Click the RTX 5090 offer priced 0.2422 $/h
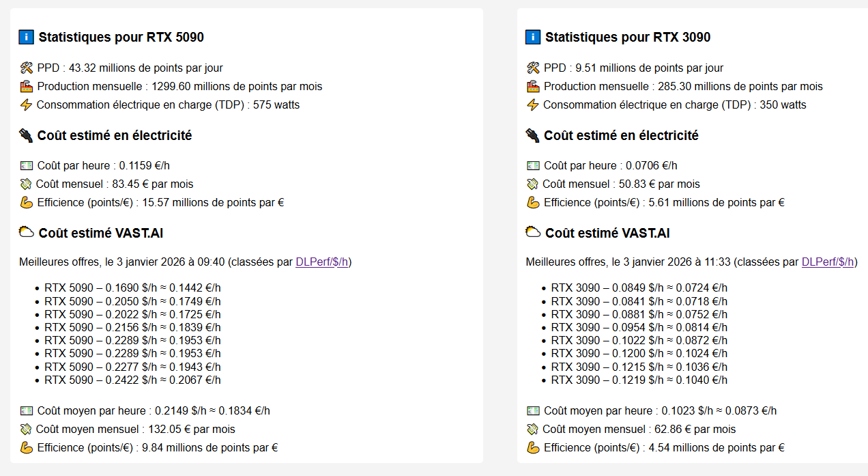The image size is (868, 476). click(132, 380)
